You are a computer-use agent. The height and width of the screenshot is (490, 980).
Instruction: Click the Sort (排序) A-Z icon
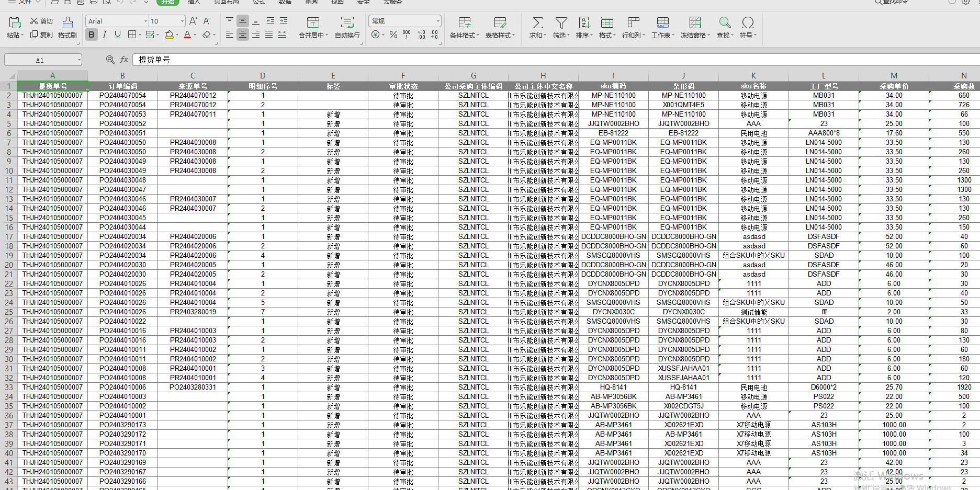(x=584, y=22)
